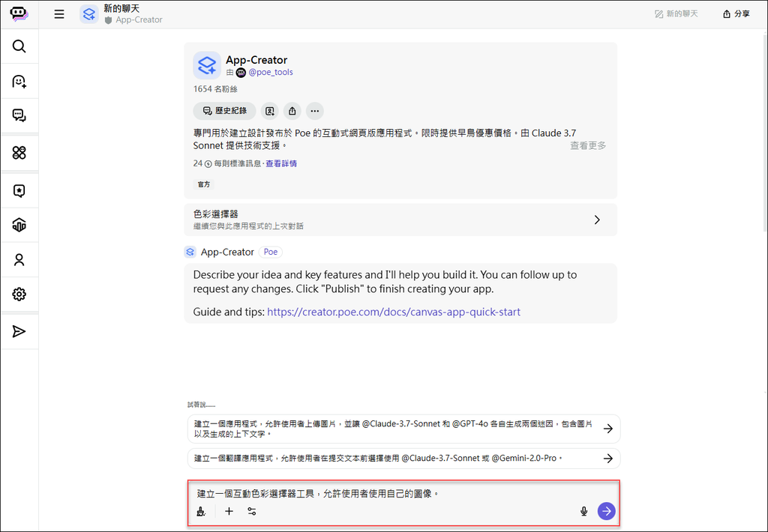Send the message with arrow button
Image resolution: width=768 pixels, height=532 pixels.
coord(606,511)
